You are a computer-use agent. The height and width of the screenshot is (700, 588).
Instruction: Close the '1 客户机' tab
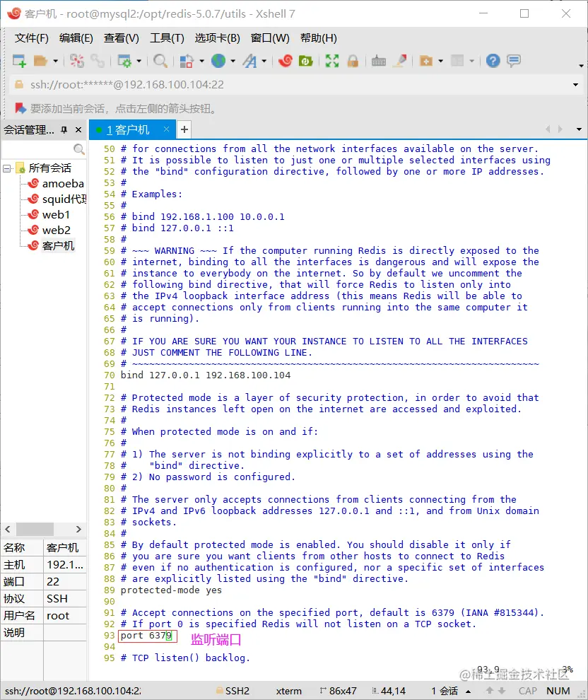click(166, 129)
